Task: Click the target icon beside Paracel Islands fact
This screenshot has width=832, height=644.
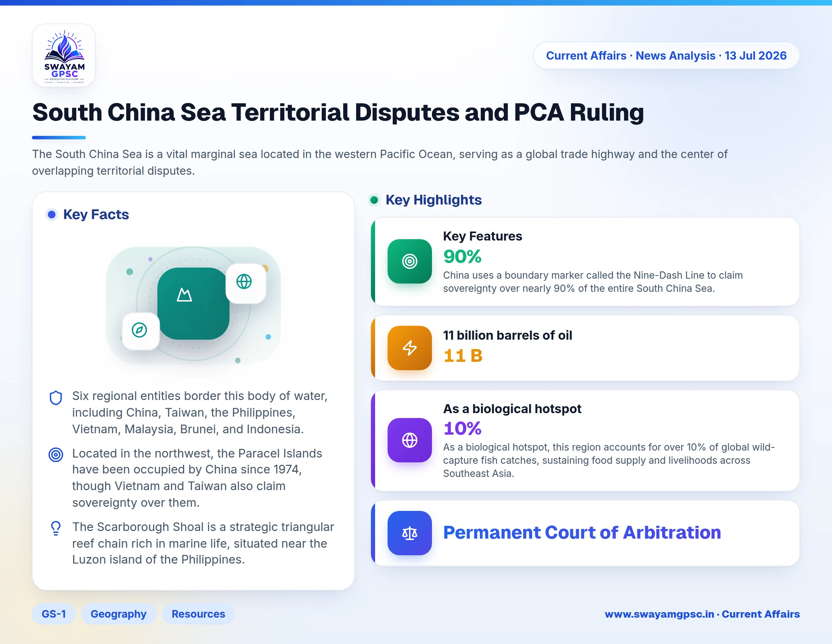Action: point(56,454)
